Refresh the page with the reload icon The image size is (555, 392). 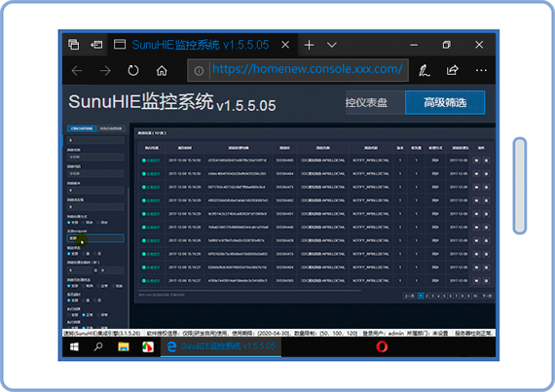point(133,71)
